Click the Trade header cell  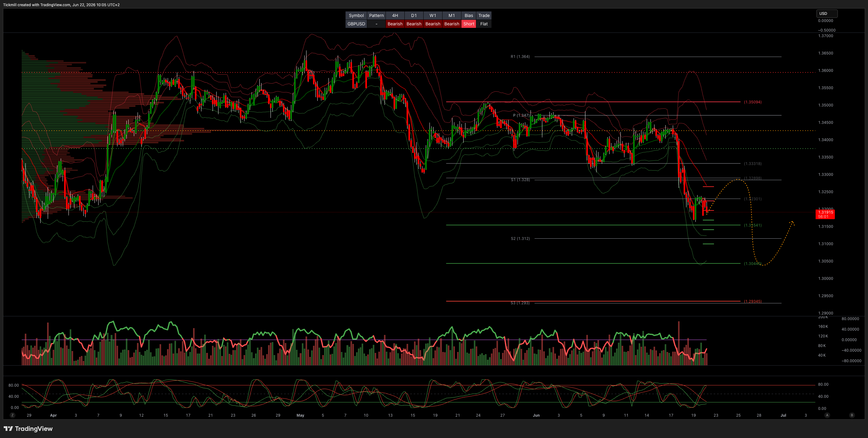click(484, 15)
